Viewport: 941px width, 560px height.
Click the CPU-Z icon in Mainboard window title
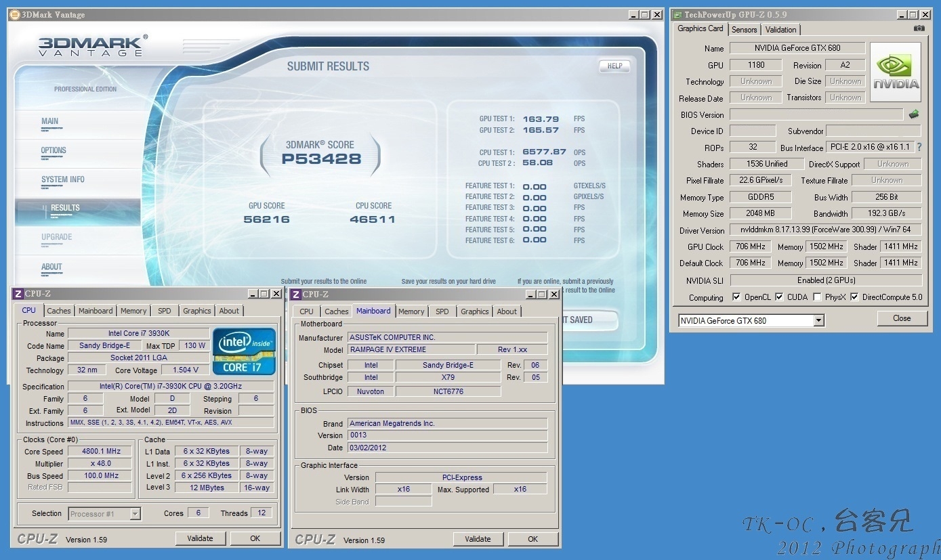(x=295, y=294)
